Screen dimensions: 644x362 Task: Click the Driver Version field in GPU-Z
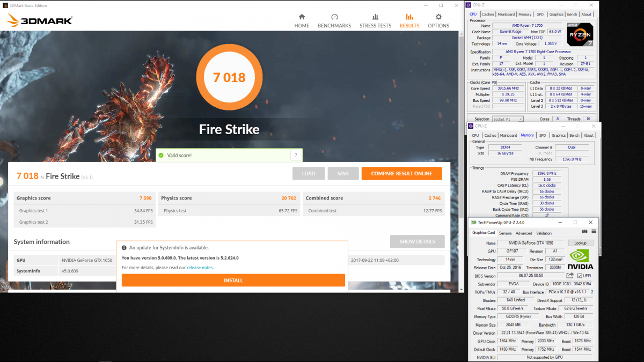pos(545,333)
